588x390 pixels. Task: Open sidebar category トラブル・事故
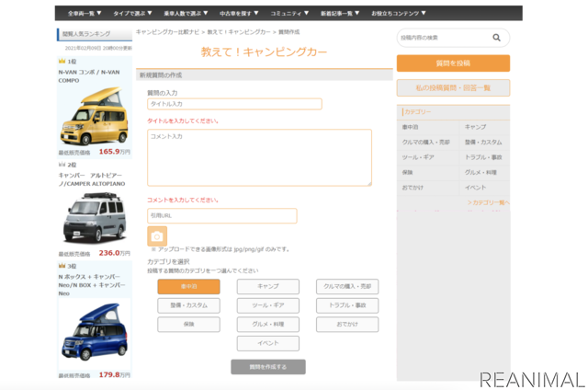coord(483,157)
